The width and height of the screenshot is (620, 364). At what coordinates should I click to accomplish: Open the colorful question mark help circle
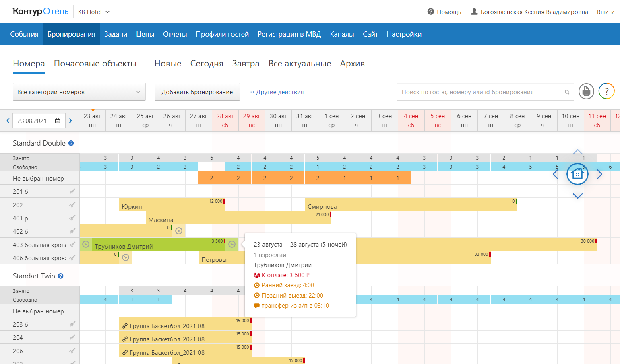point(606,91)
